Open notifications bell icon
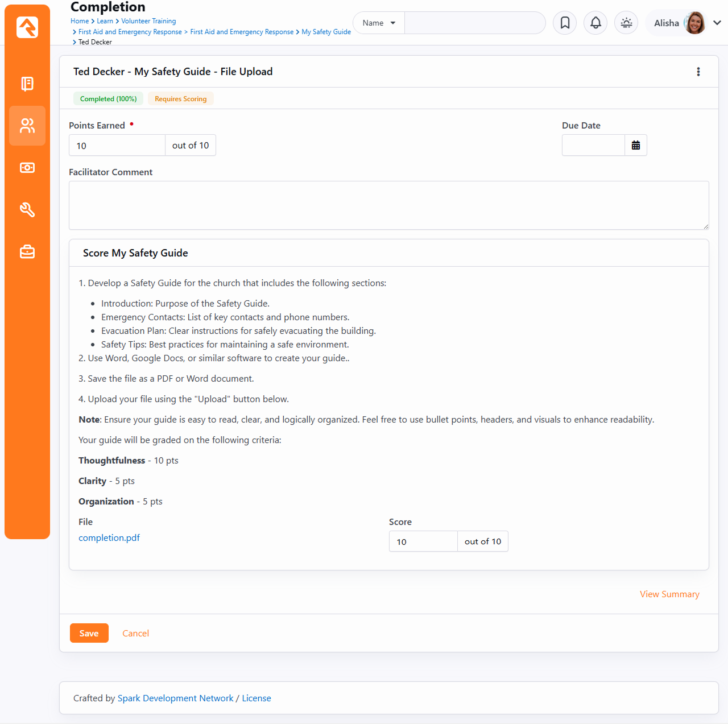Screen dimensions: 728x724 point(595,23)
